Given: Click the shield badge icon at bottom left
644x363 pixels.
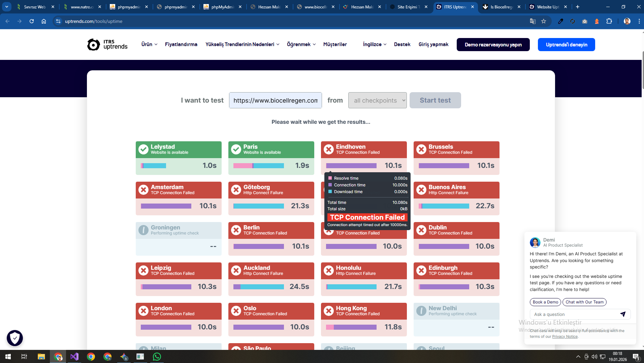Looking at the screenshot, I should pyautogui.click(x=15, y=338).
